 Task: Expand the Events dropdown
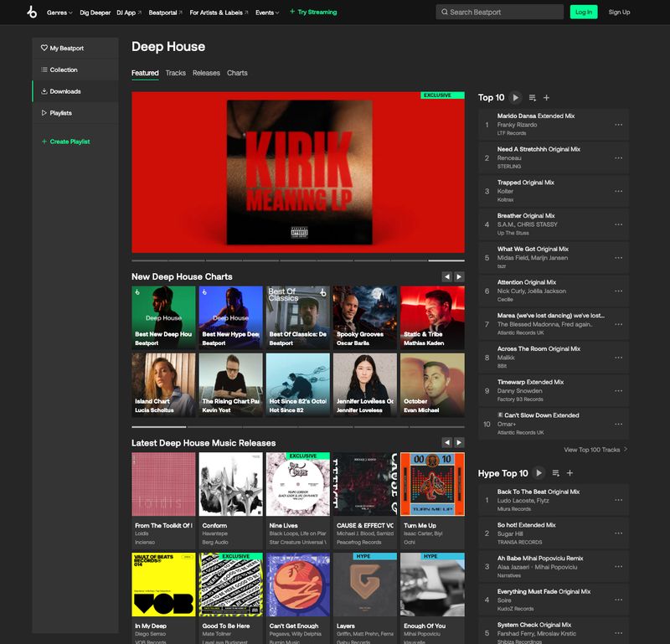tap(267, 13)
